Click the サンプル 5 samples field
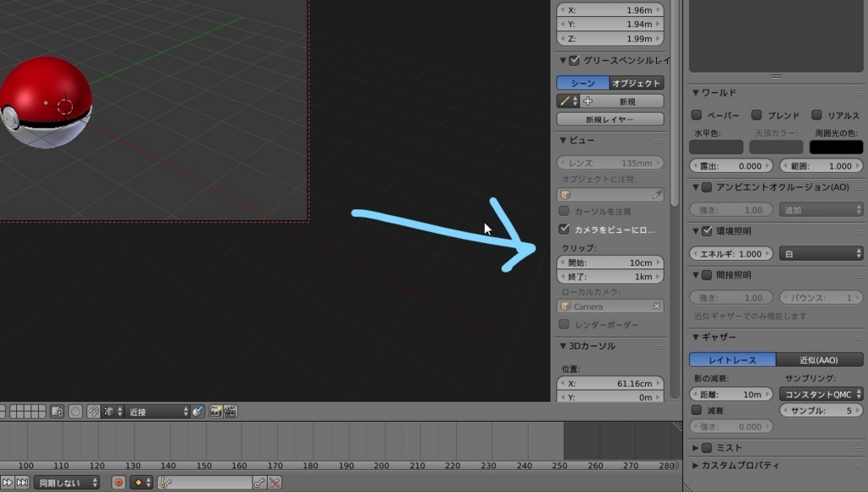This screenshot has height=492, width=868. pyautogui.click(x=821, y=410)
